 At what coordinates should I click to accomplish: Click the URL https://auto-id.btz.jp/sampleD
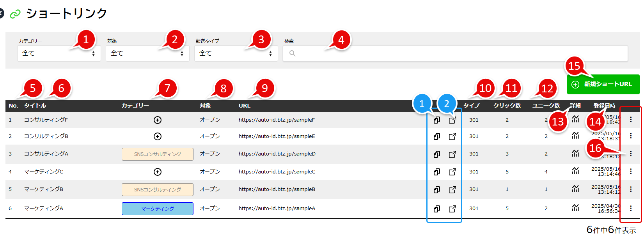(277, 154)
